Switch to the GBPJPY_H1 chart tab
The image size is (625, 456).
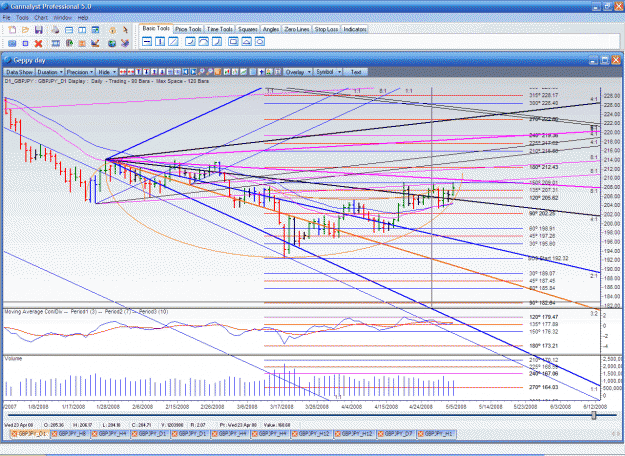[x=436, y=434]
